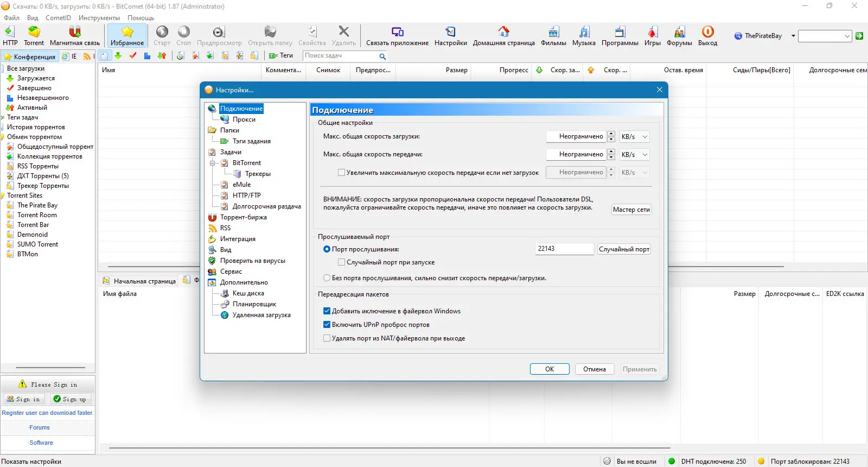The height and width of the screenshot is (467, 868).
Task: Open the Программы toolbar icon
Action: 620,36
